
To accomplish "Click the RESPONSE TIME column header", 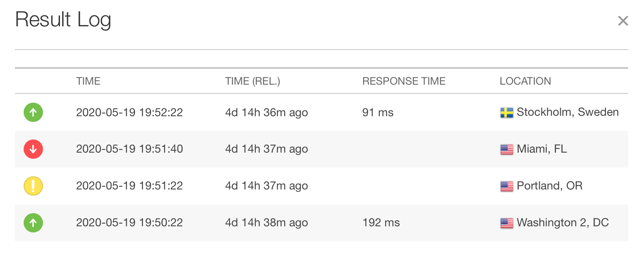I will (403, 81).
